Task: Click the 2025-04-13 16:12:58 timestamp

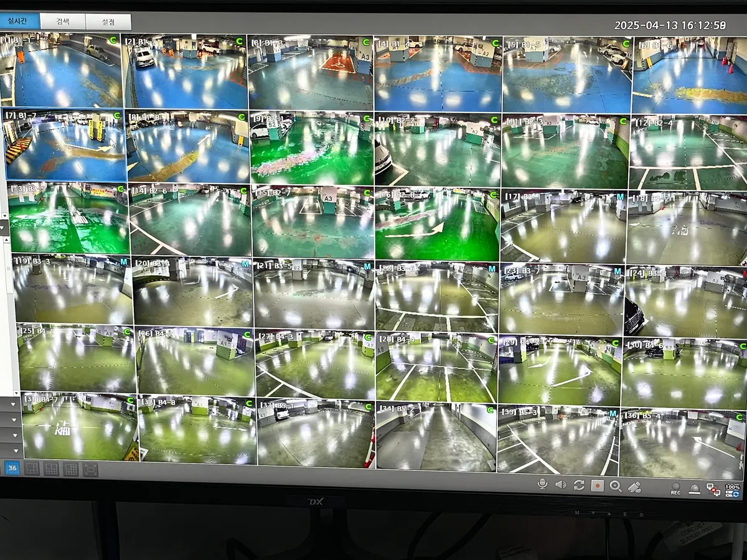Action: 670,26
